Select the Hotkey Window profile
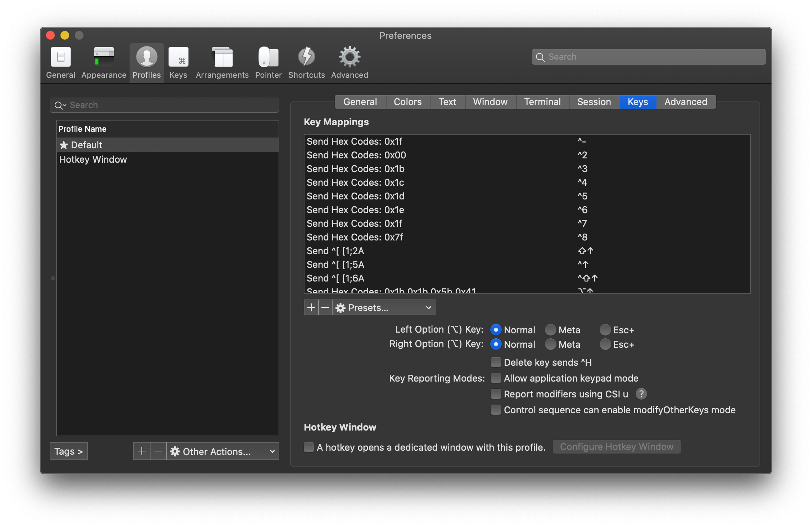 click(93, 159)
